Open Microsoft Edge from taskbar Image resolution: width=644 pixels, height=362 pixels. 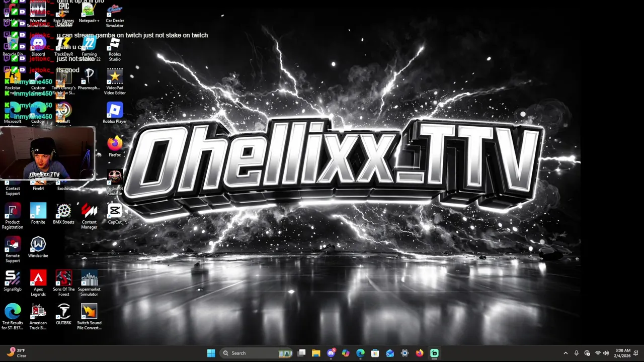(360, 353)
